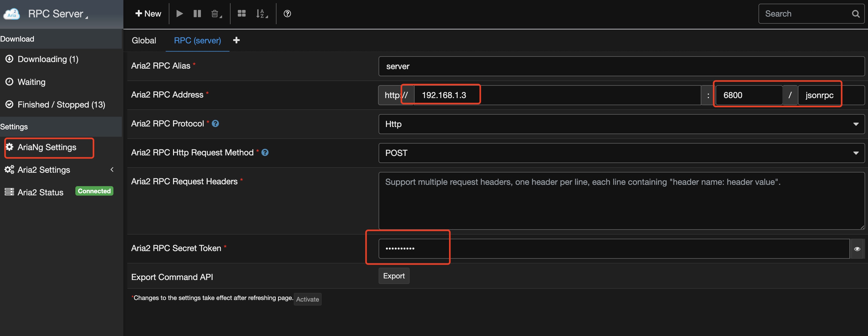Viewport: 868px width, 336px height.
Task: Click the New download button
Action: coord(148,13)
